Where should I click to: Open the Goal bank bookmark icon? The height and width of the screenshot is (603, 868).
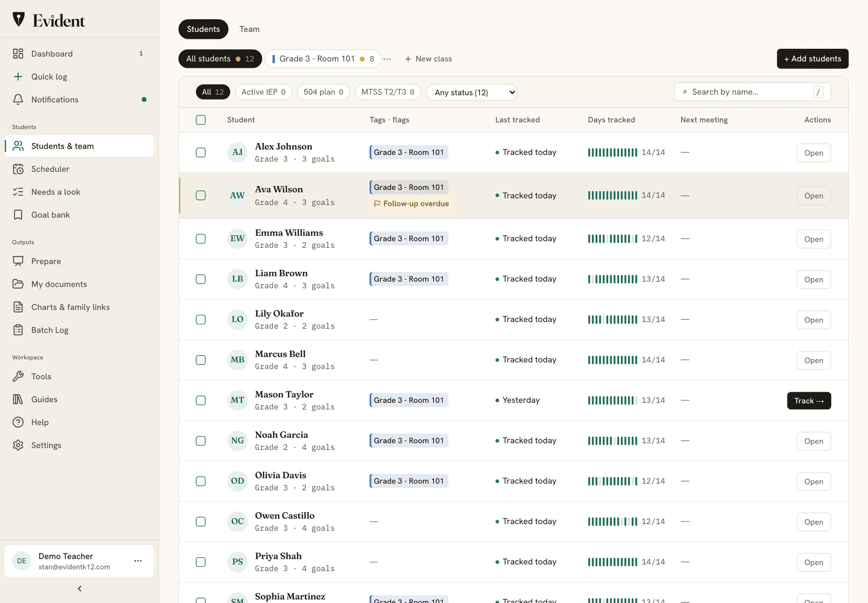(18, 215)
